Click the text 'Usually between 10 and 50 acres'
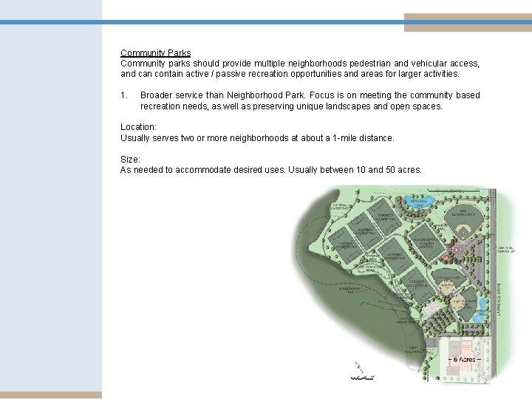 pyautogui.click(x=355, y=170)
